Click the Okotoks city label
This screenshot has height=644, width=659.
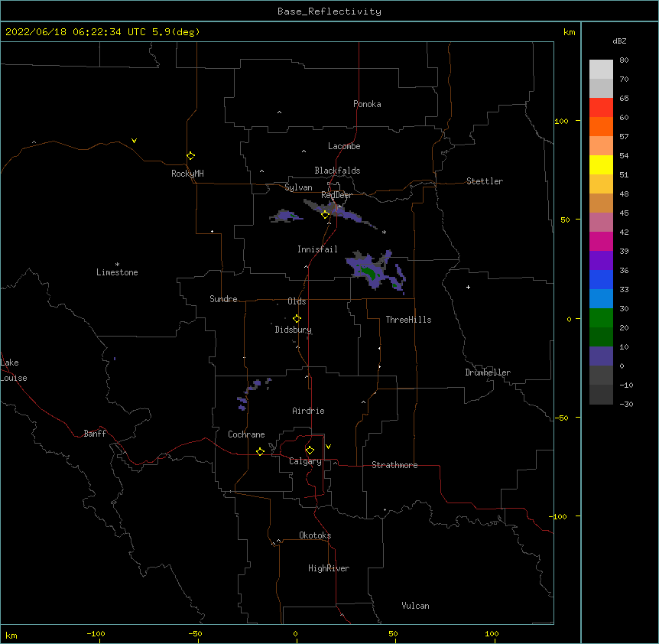[x=315, y=535]
